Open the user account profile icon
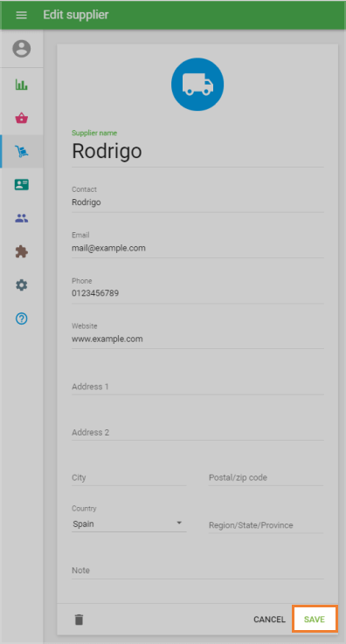This screenshot has width=346, height=644. tap(21, 49)
